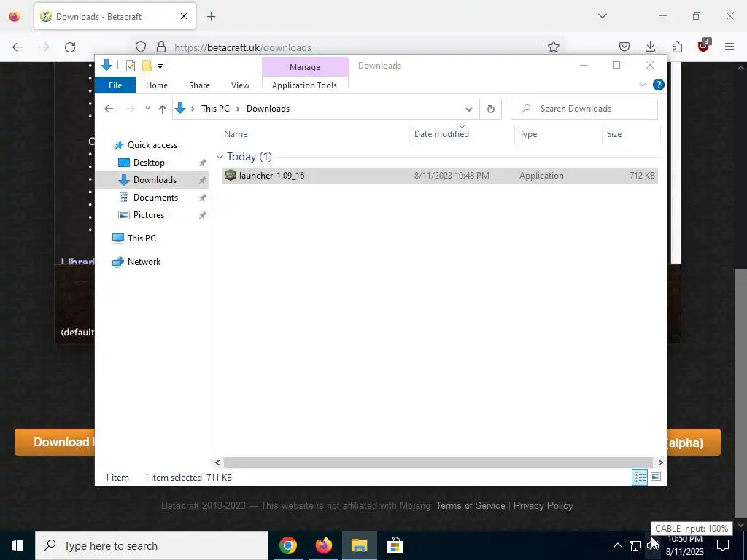Viewport: 747px width, 560px height.
Task: Open Firefox extensions puzzle icon
Action: click(x=677, y=47)
